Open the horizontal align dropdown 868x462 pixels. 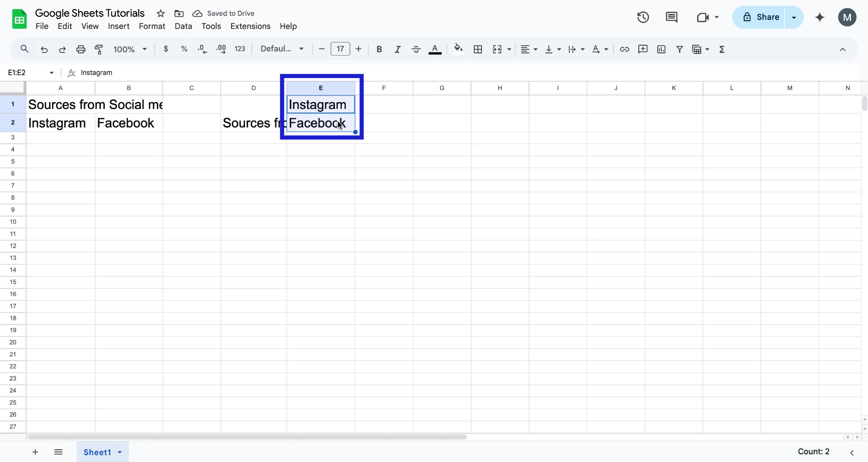(529, 49)
